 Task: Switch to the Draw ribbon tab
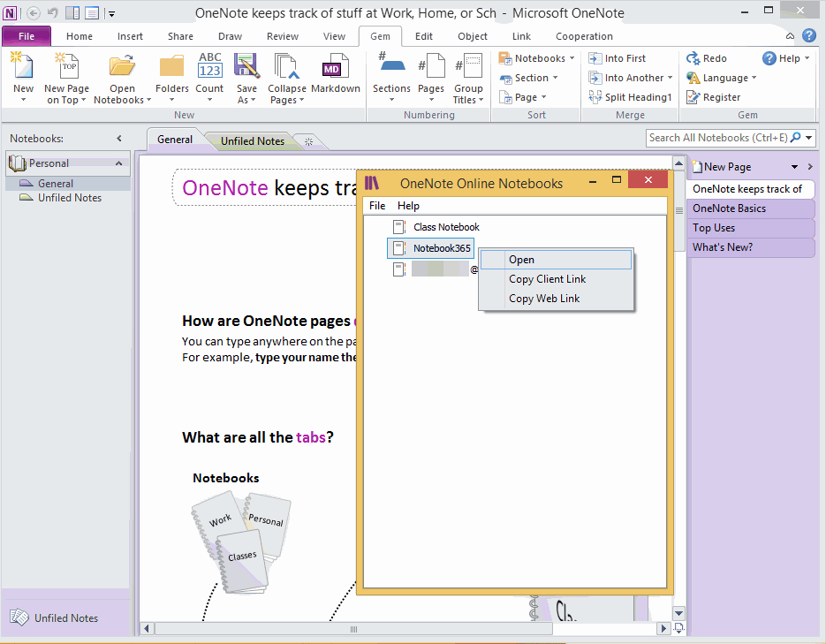231,36
